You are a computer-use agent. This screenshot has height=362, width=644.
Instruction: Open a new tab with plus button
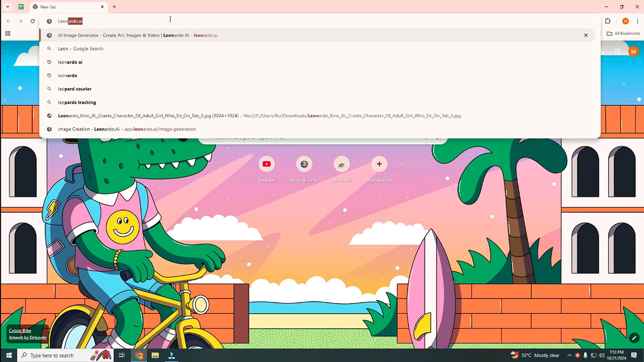click(114, 7)
